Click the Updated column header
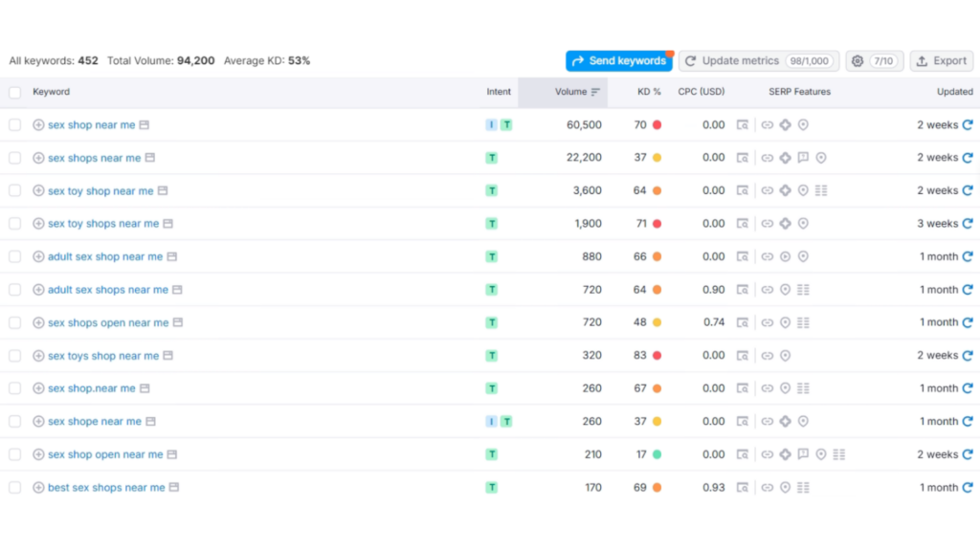The image size is (980, 551). [954, 92]
